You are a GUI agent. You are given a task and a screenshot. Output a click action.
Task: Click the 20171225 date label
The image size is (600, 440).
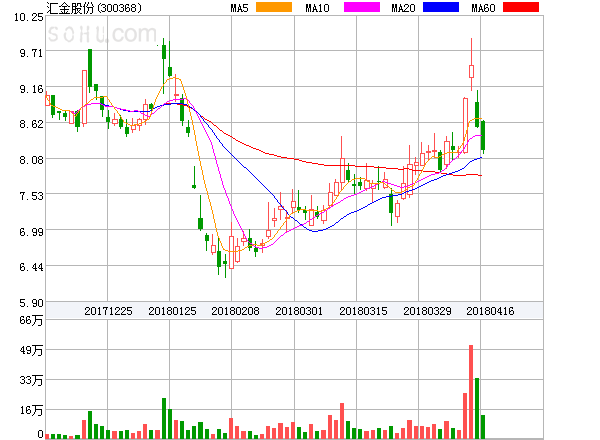point(108,311)
